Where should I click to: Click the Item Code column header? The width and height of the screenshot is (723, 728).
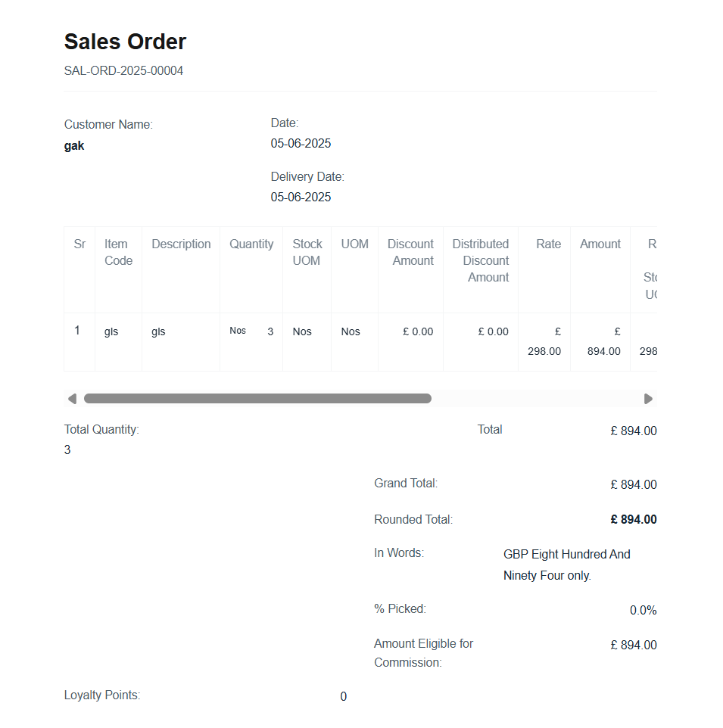click(x=118, y=252)
